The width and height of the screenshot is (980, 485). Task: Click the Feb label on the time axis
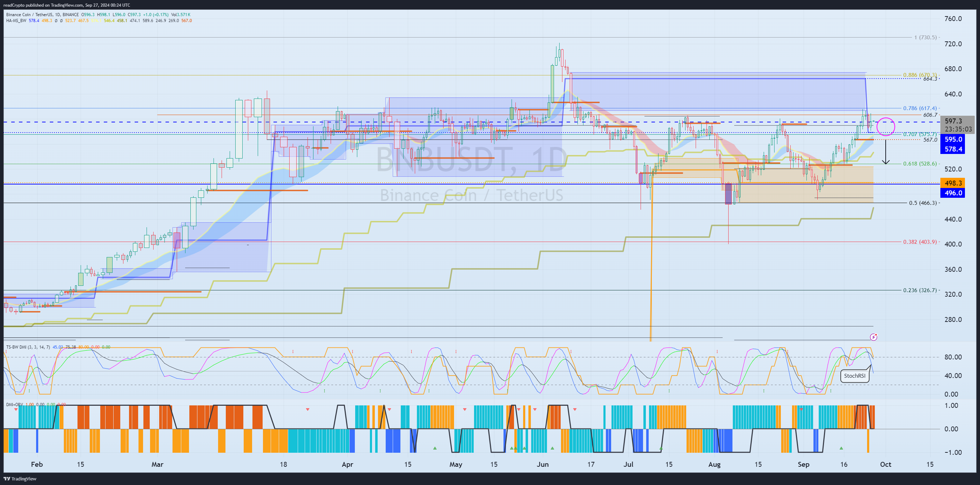click(x=37, y=464)
